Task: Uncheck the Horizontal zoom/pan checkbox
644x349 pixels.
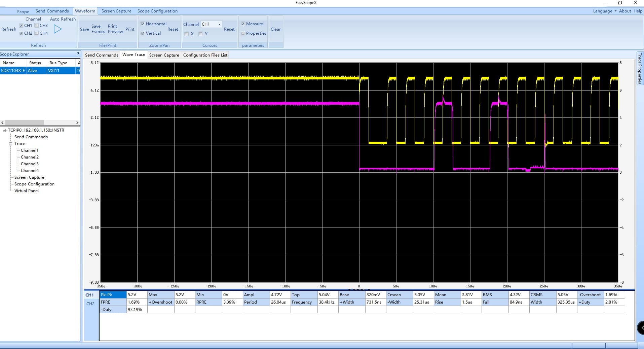Action: point(143,24)
